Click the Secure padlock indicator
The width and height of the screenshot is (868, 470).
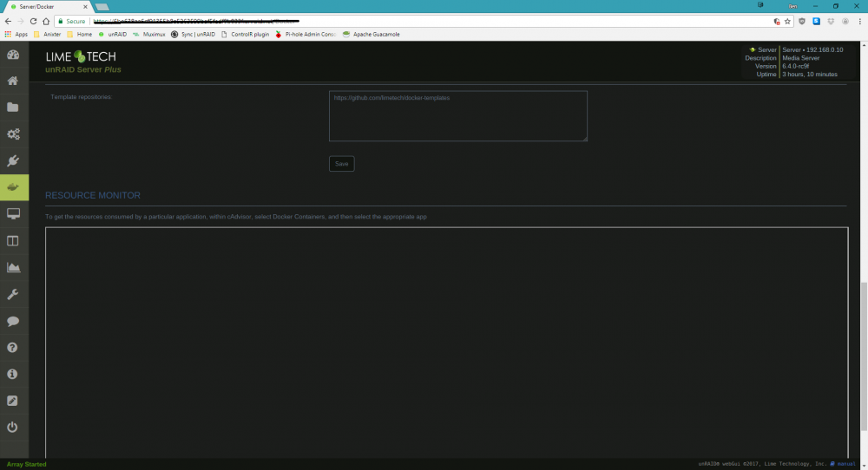pyautogui.click(x=72, y=21)
